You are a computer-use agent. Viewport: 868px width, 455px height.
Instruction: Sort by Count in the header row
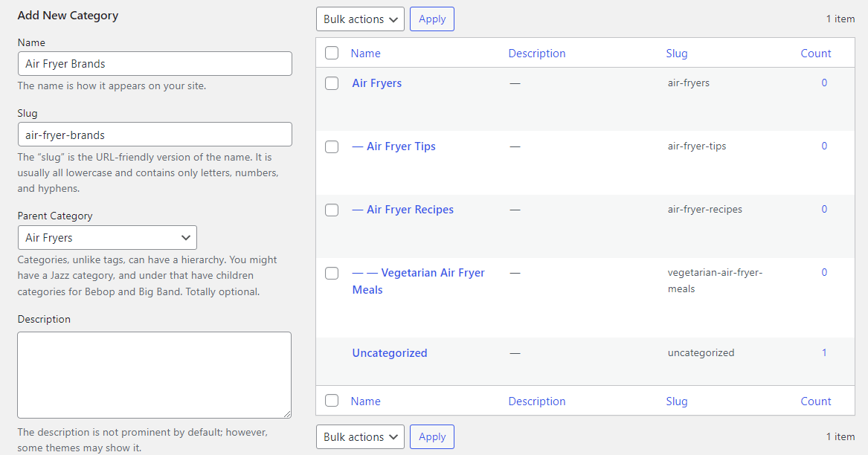click(x=816, y=53)
